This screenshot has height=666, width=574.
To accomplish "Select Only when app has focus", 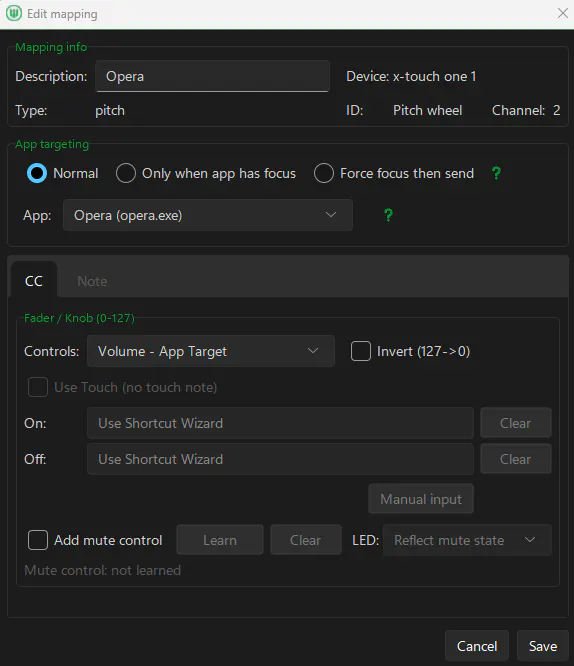I will point(126,173).
